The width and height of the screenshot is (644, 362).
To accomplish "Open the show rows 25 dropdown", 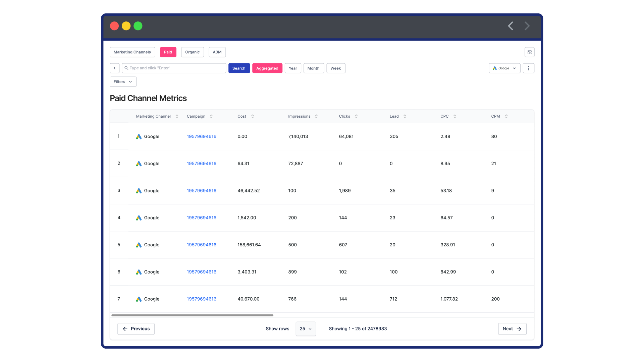I will [306, 329].
